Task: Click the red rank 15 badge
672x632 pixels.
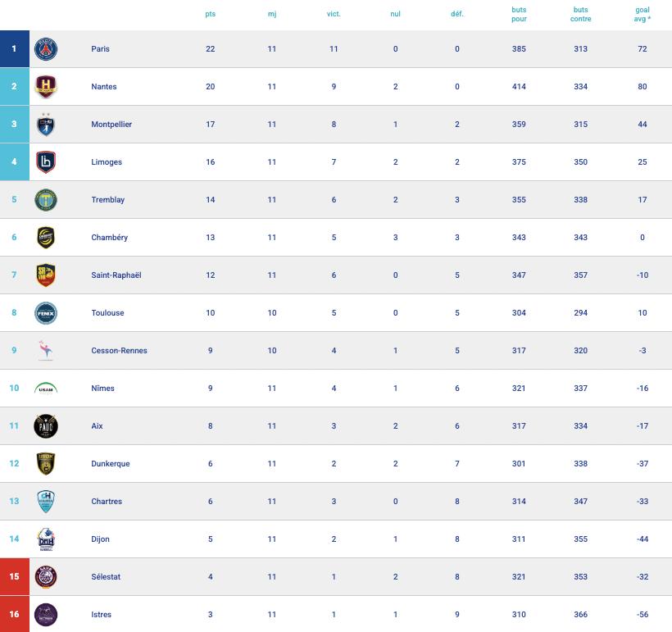Action: (14, 577)
